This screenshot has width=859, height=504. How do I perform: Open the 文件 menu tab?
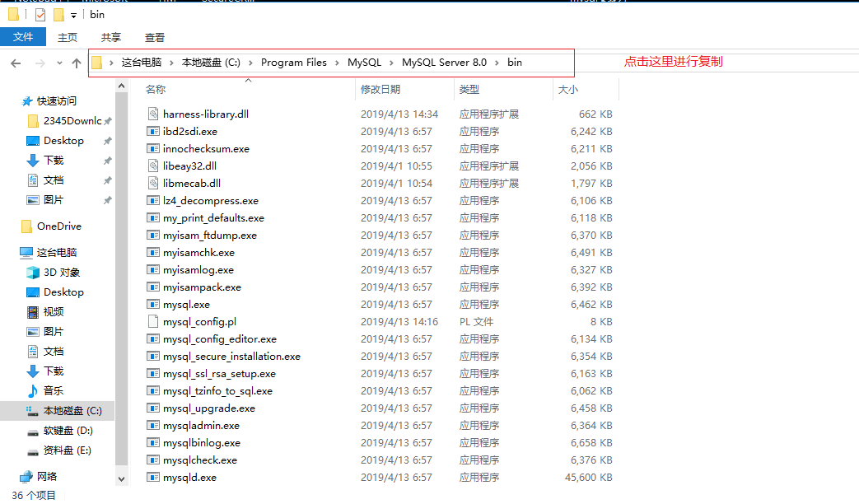(x=23, y=37)
